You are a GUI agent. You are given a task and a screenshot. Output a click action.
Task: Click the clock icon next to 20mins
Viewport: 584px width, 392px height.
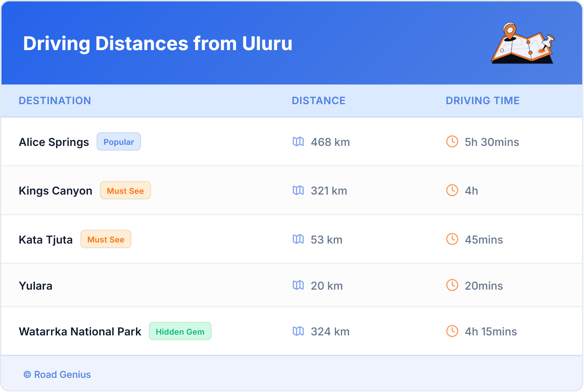451,286
